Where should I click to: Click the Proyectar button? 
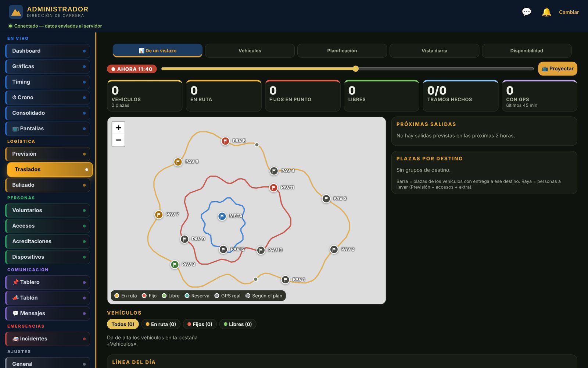pos(558,69)
